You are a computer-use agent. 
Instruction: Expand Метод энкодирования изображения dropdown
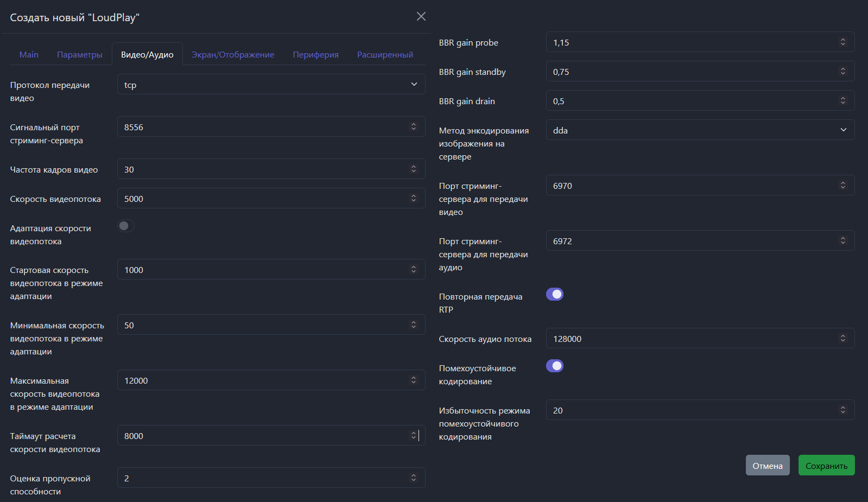tap(700, 130)
